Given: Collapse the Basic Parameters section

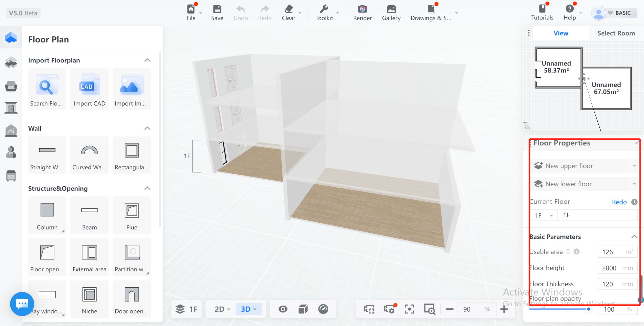Looking at the screenshot, I should [x=634, y=237].
